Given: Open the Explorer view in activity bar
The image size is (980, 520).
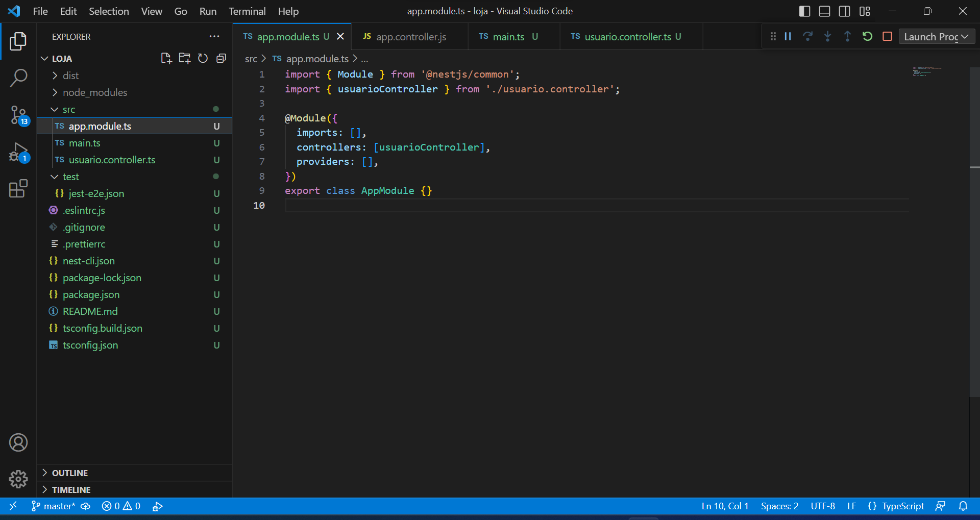Looking at the screenshot, I should (18, 41).
